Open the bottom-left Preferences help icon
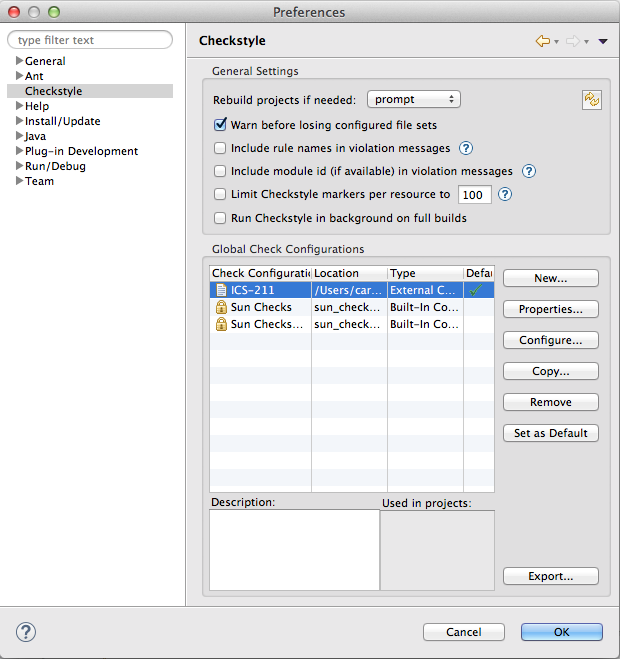Viewport: 620px width, 659px height. [x=26, y=631]
